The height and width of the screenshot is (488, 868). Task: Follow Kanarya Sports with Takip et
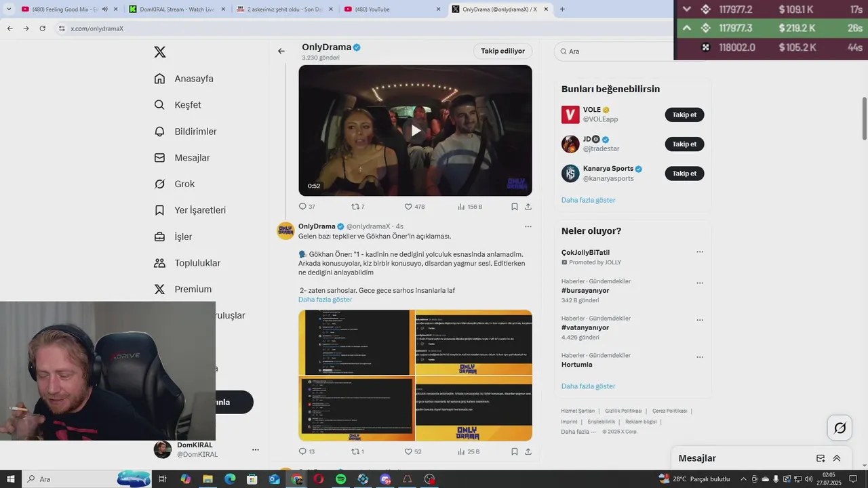click(x=684, y=174)
